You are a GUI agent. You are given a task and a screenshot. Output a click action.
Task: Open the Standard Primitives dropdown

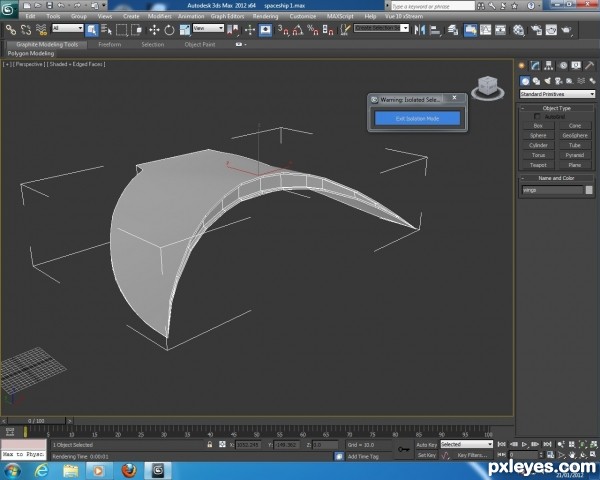click(x=557, y=94)
